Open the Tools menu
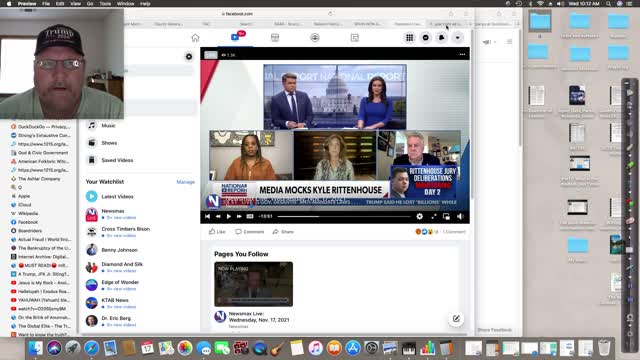The image size is (640, 360). pos(105,4)
